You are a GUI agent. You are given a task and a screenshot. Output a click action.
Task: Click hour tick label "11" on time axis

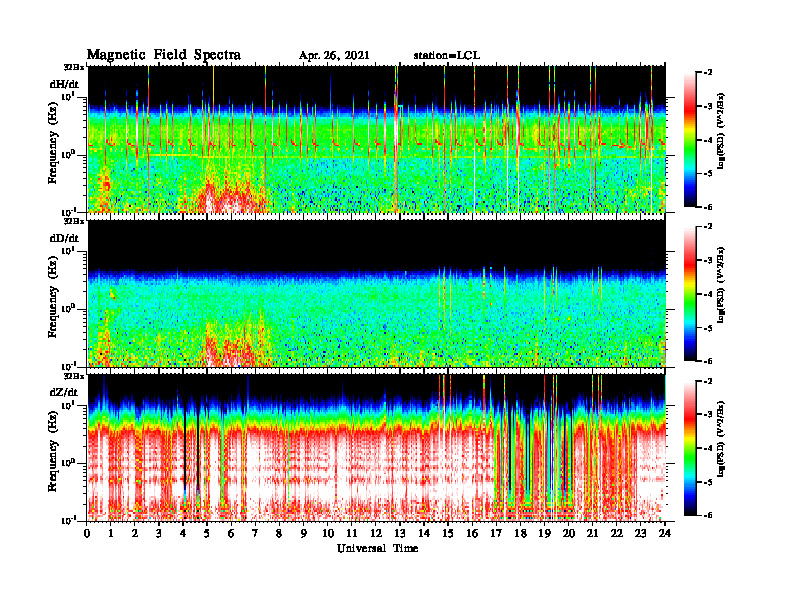[x=352, y=534]
